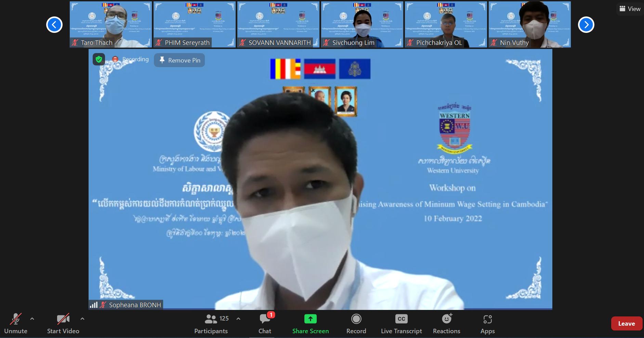This screenshot has height=338, width=644.
Task: Show next participants with right arrow
Action: point(586,25)
